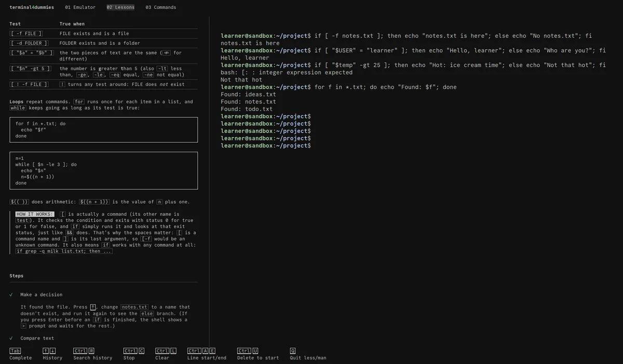623x364 pixels.
Task: Click the [ "$a" = "$b" ] test row
Action: (103, 55)
